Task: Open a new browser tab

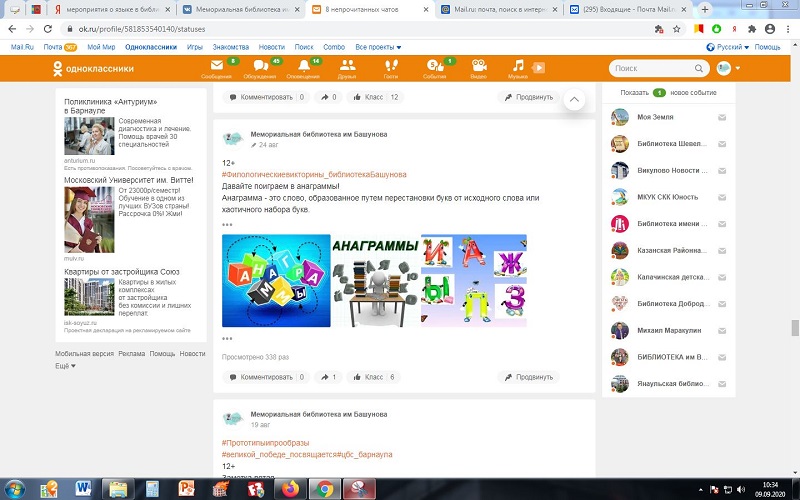Action: tap(705, 9)
